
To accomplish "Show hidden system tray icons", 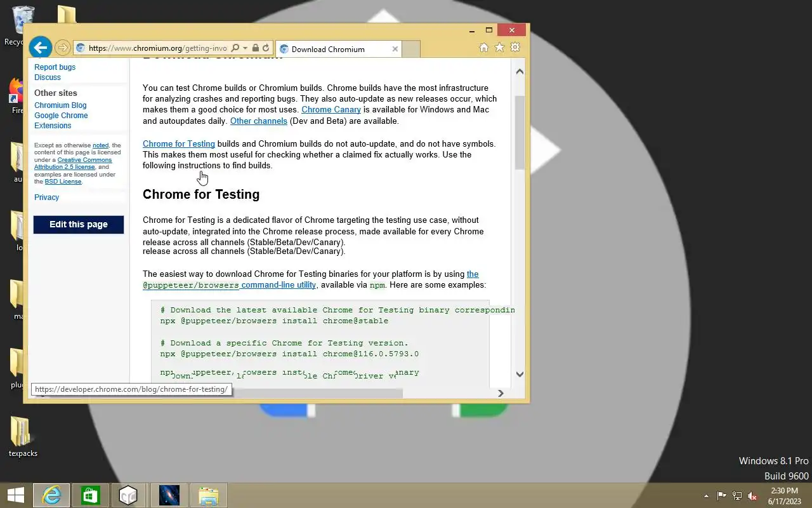I will pos(706,496).
